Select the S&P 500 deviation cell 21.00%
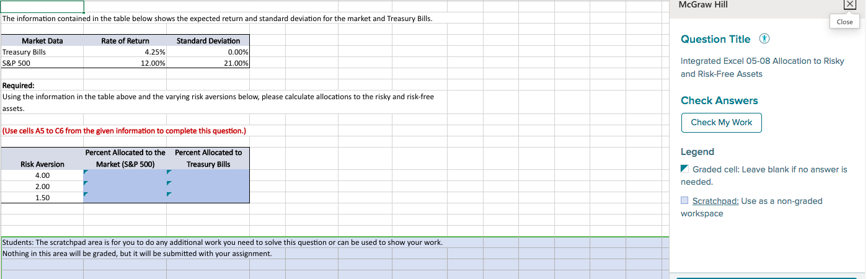This screenshot has width=868, height=279. (x=208, y=63)
